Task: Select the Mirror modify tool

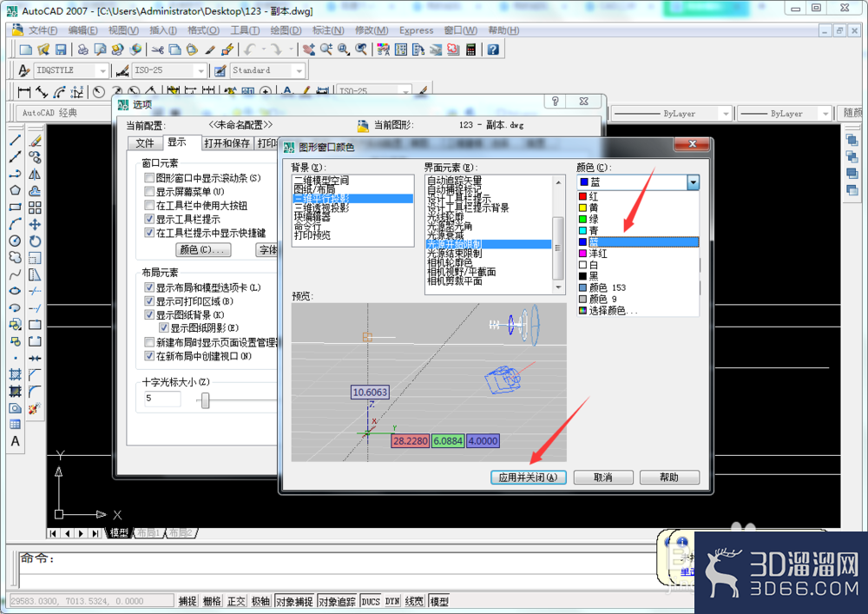Action: click(35, 174)
